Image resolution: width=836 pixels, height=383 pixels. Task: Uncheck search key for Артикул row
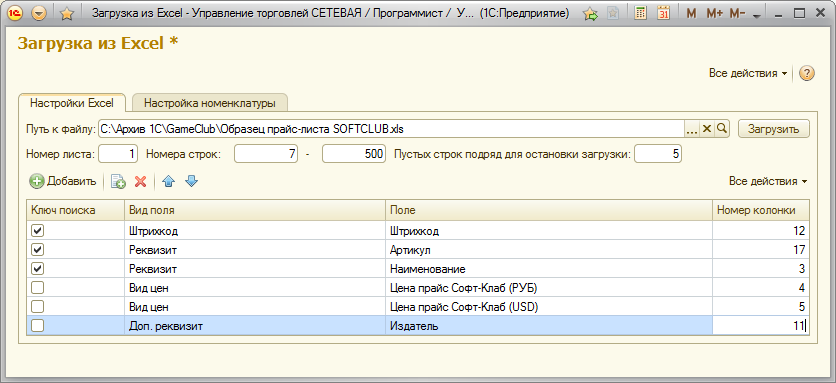[38, 250]
